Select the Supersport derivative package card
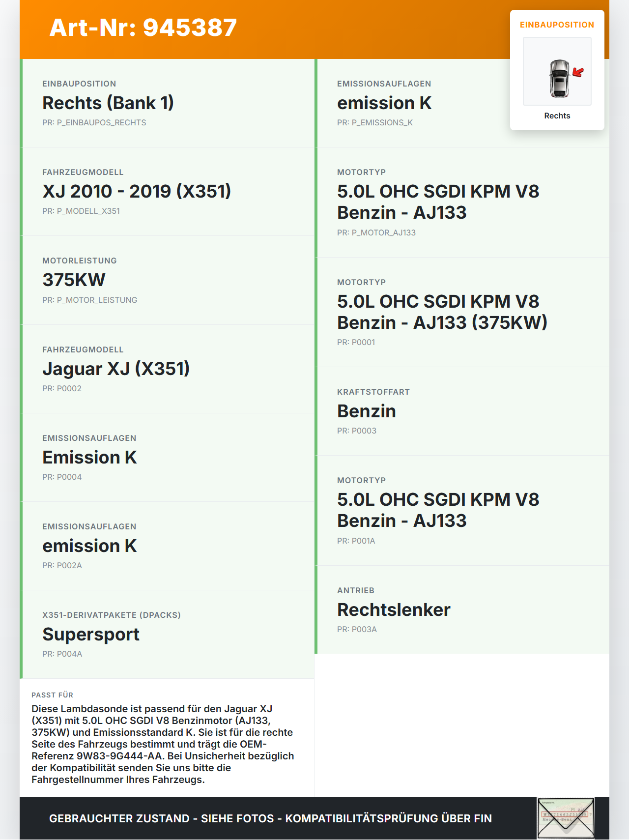The height and width of the screenshot is (840, 629). [x=167, y=635]
